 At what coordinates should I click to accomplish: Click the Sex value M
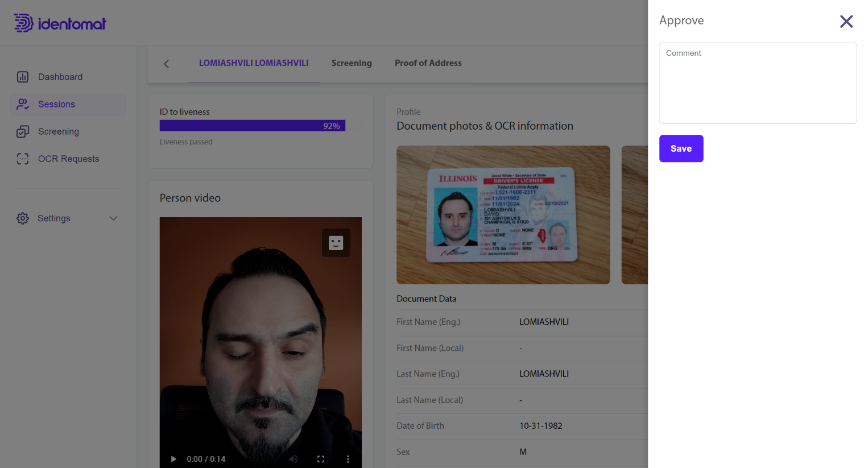(523, 452)
